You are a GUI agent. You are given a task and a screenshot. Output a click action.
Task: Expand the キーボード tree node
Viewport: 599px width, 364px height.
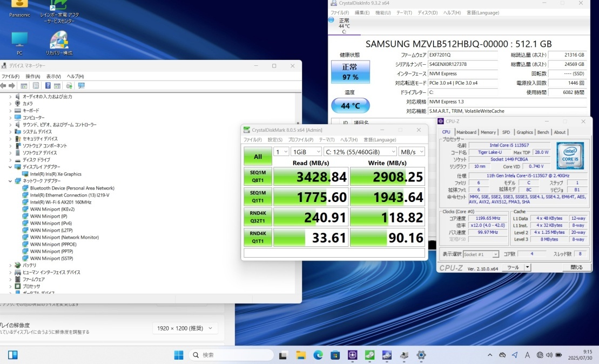pyautogui.click(x=10, y=111)
